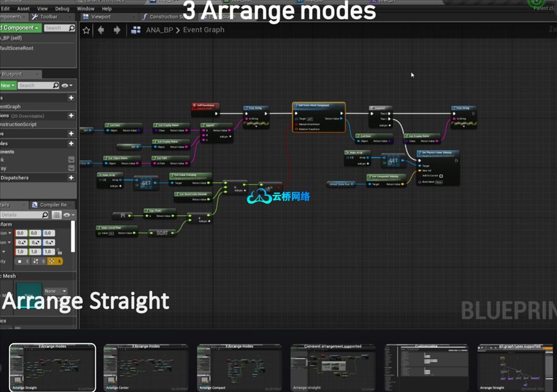Select the red custom event node

tap(205, 109)
